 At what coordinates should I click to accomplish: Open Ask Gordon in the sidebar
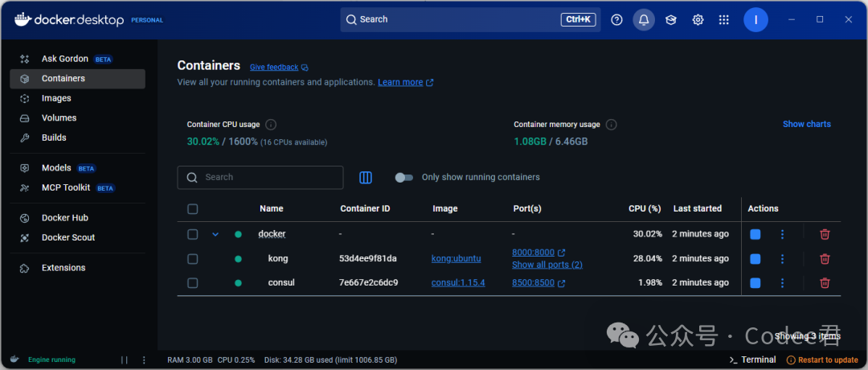pos(77,59)
